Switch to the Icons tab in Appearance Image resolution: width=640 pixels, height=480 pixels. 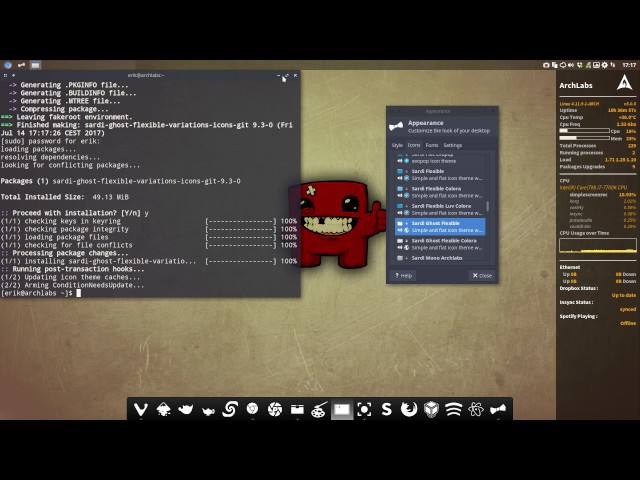click(x=413, y=145)
